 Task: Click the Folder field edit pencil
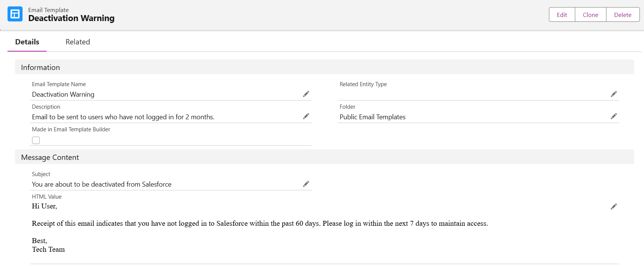pyautogui.click(x=614, y=117)
